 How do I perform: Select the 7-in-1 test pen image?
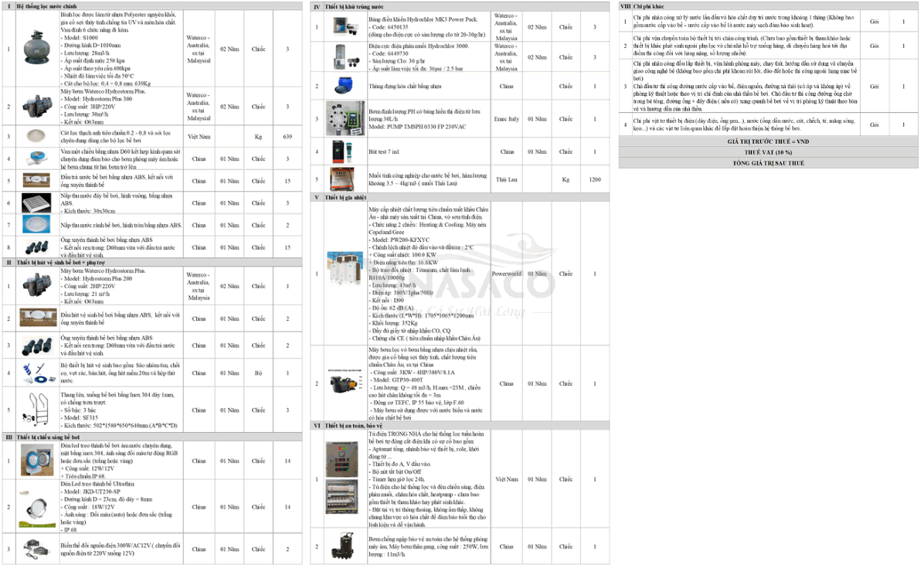point(344,152)
